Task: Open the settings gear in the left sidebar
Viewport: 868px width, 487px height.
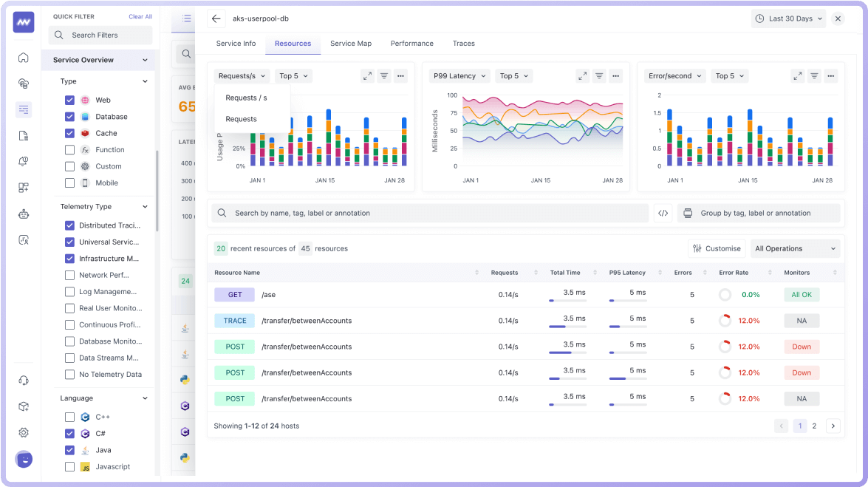Action: click(x=24, y=432)
